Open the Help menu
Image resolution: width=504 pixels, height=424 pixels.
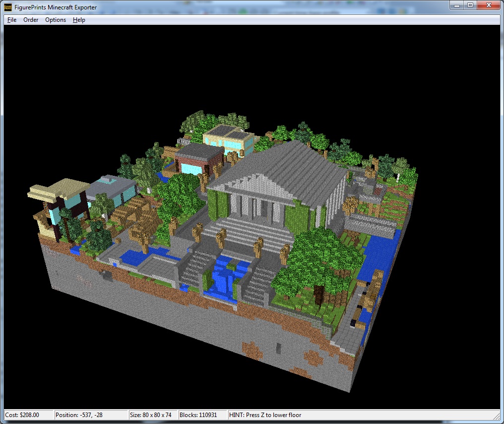[79, 20]
